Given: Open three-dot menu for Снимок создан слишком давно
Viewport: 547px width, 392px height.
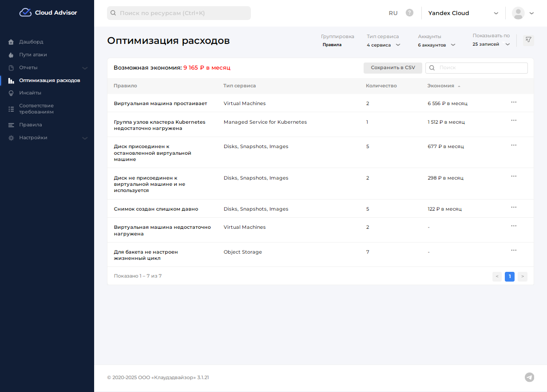Looking at the screenshot, I should coord(514,208).
